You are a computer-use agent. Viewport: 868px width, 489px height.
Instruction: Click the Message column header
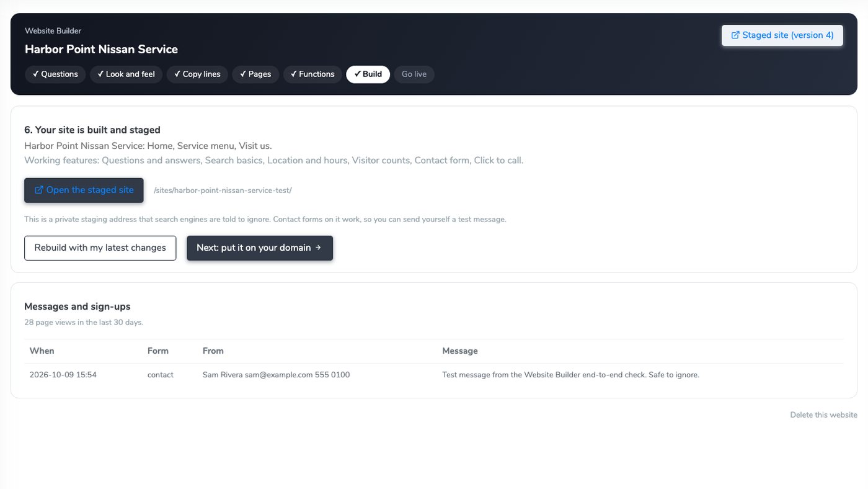tap(460, 351)
